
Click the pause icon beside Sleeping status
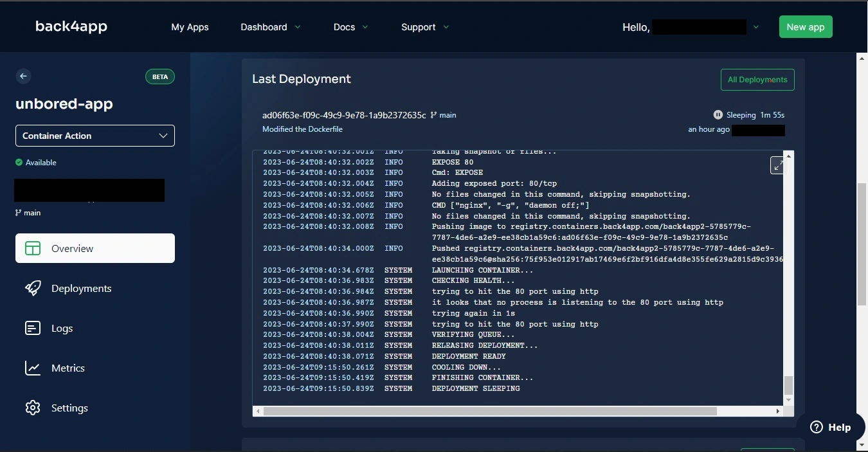coord(718,114)
